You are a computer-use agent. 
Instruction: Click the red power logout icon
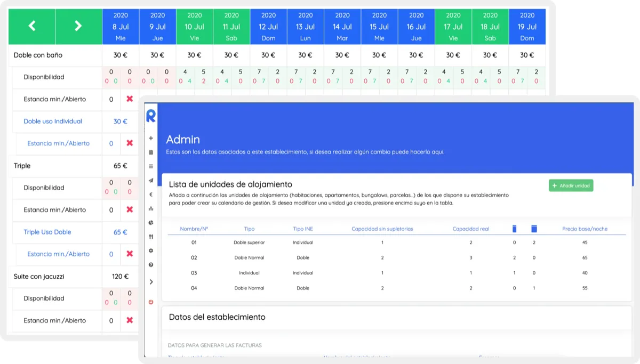coord(151,302)
